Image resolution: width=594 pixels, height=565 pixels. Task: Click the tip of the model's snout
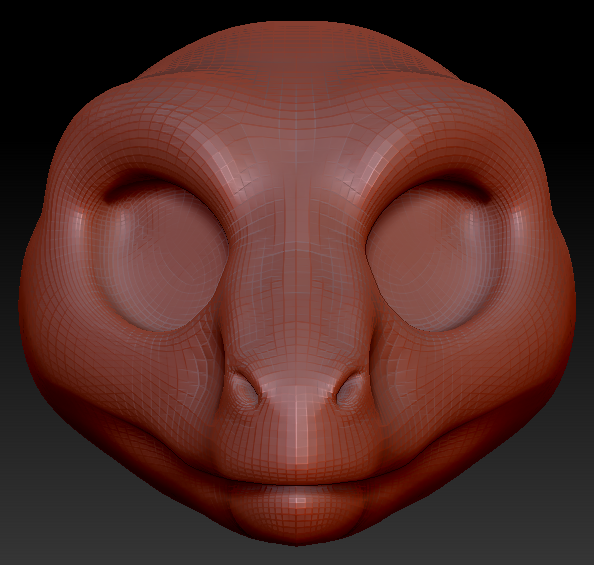click(x=298, y=428)
